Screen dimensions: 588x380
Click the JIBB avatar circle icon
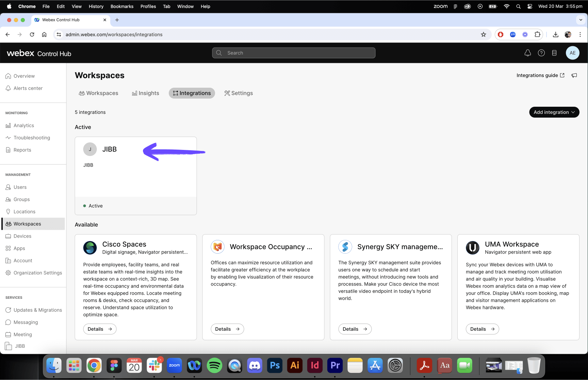[90, 149]
